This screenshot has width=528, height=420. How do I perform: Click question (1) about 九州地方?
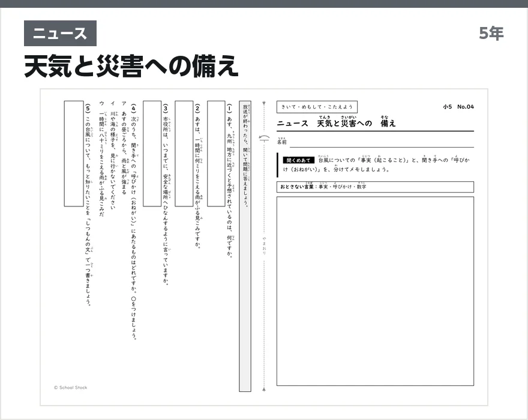tap(230, 181)
